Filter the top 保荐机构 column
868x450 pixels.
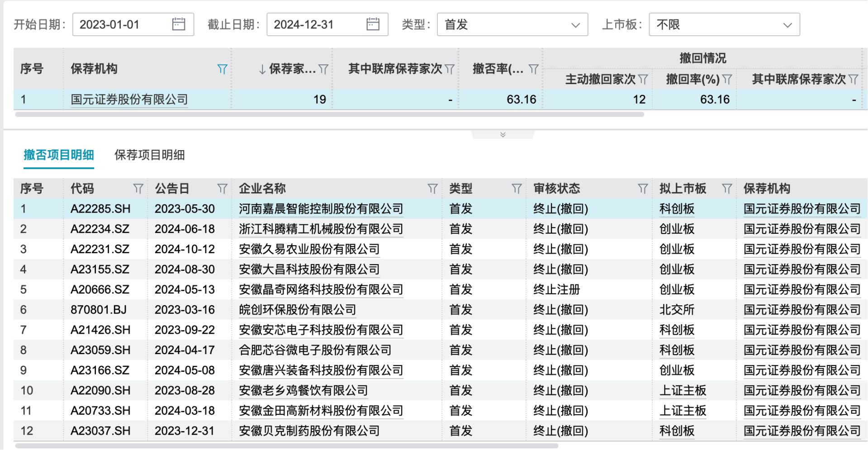[222, 69]
